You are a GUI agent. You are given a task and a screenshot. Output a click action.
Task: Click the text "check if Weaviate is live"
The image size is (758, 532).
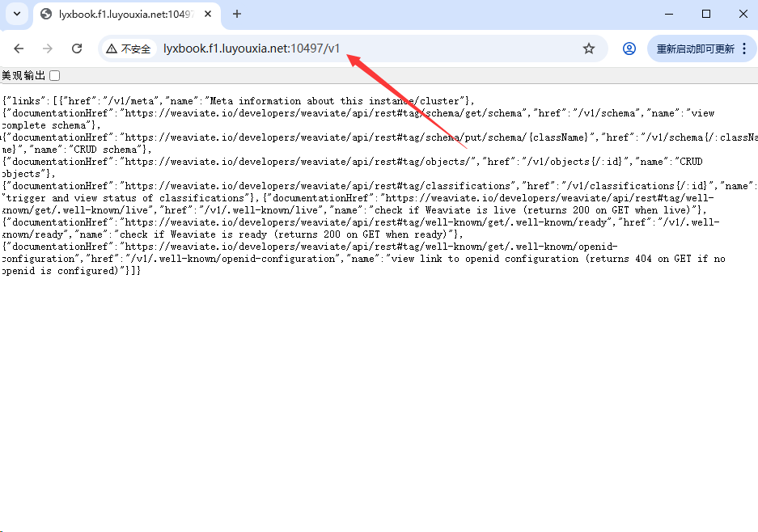[x=445, y=210]
